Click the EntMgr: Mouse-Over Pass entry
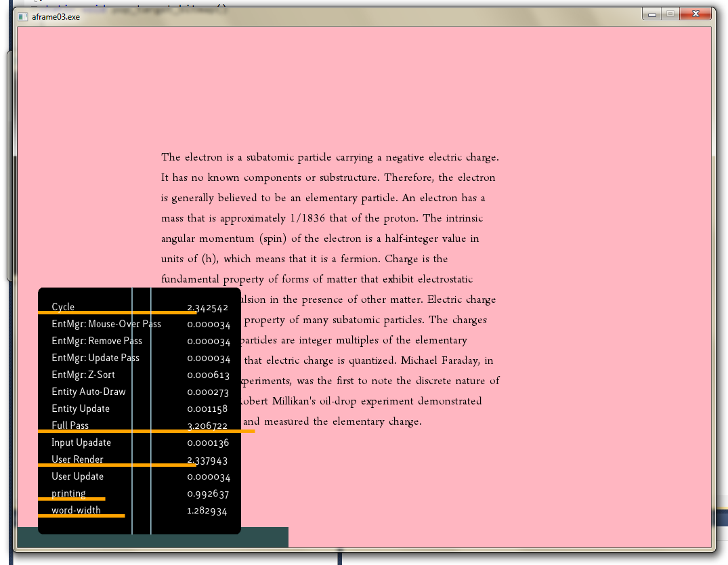Viewport: 728px width, 565px height. click(106, 324)
